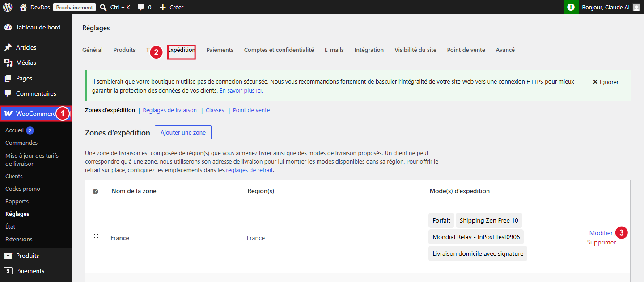The width and height of the screenshot is (644, 282).
Task: Open Réglages de livraison subsection
Action: (x=170, y=110)
